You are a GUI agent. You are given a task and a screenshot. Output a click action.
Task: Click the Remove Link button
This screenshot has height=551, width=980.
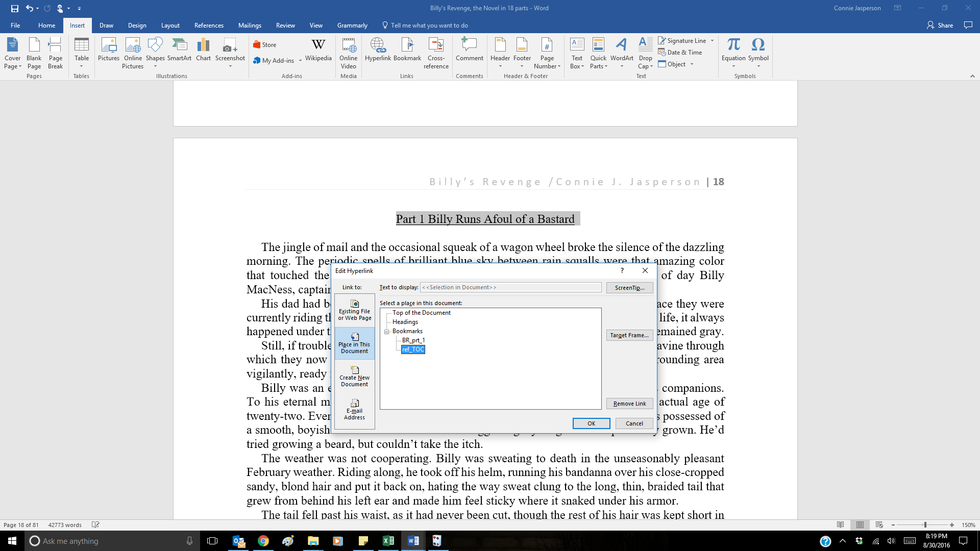point(629,404)
